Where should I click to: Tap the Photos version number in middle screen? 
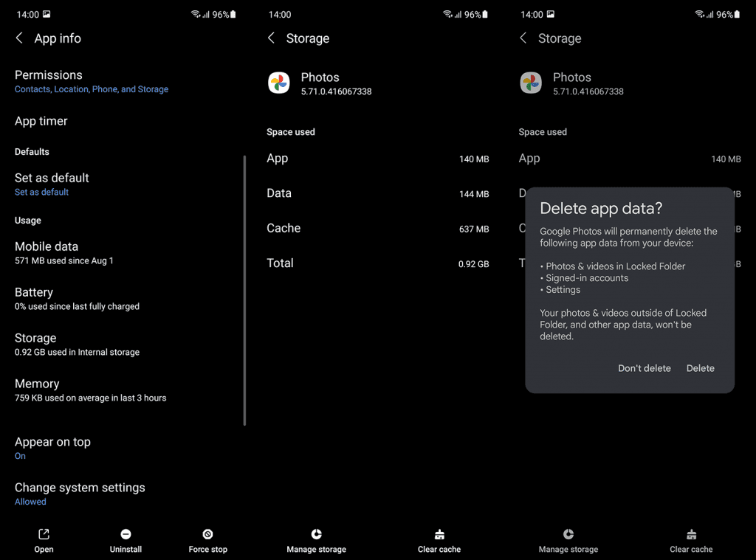tap(336, 91)
